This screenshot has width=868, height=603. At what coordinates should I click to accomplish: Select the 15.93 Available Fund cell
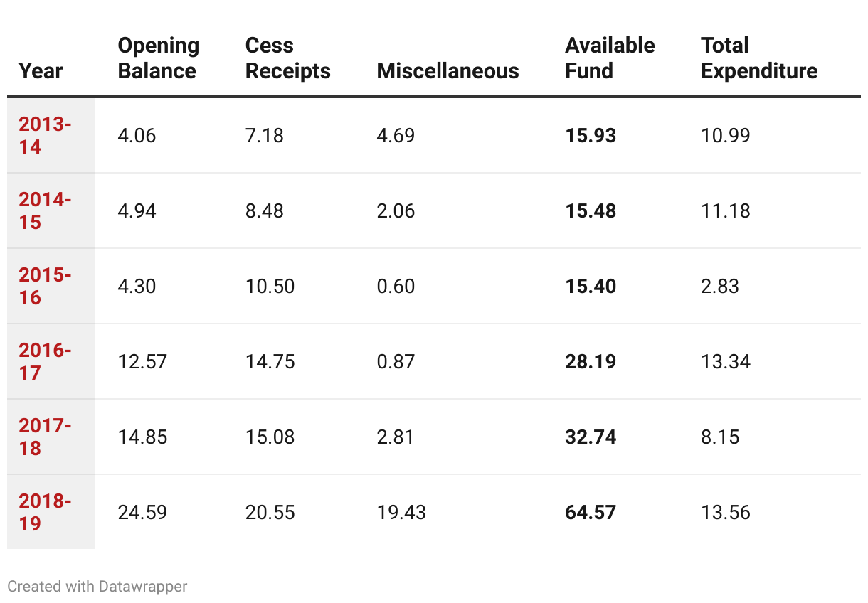(x=591, y=135)
